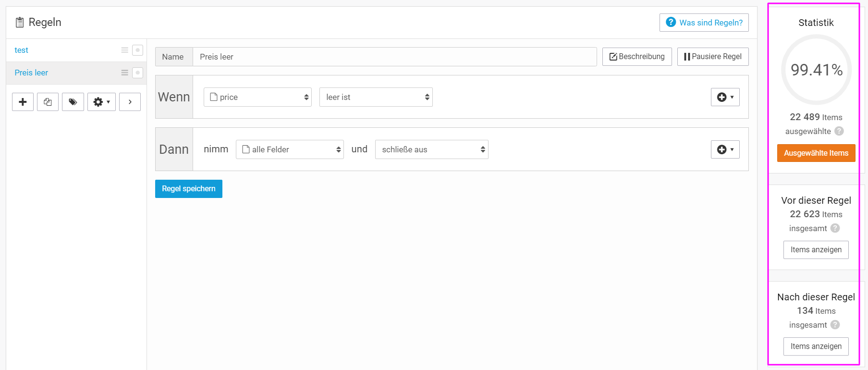Viewport: 868px width, 370px height.
Task: Open the 'alle Felder' dropdown
Action: [290, 149]
